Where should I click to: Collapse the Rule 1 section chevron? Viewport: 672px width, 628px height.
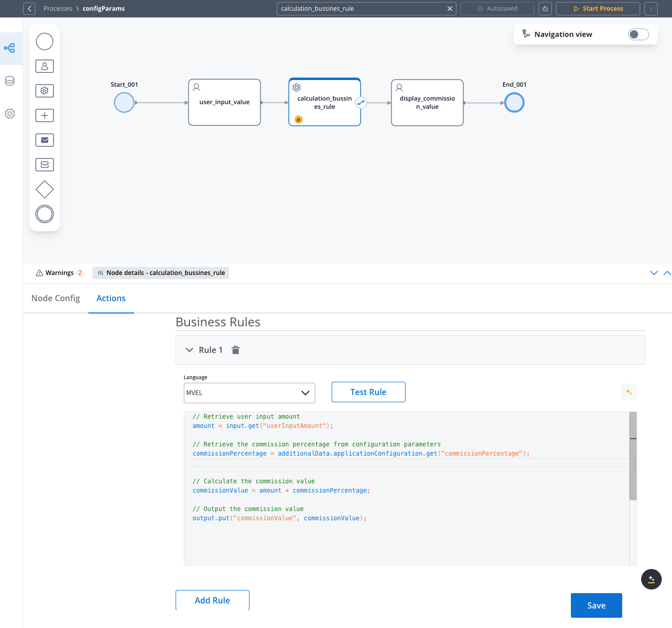[x=189, y=350]
